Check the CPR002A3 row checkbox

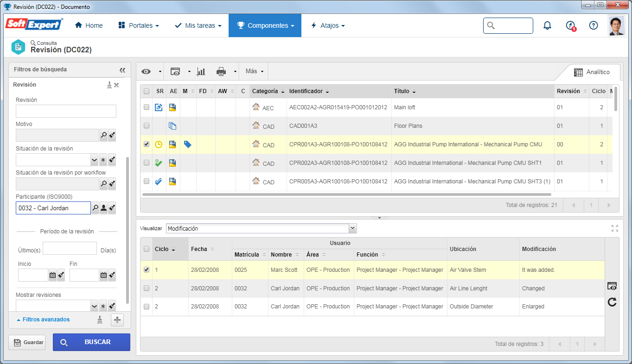(147, 163)
